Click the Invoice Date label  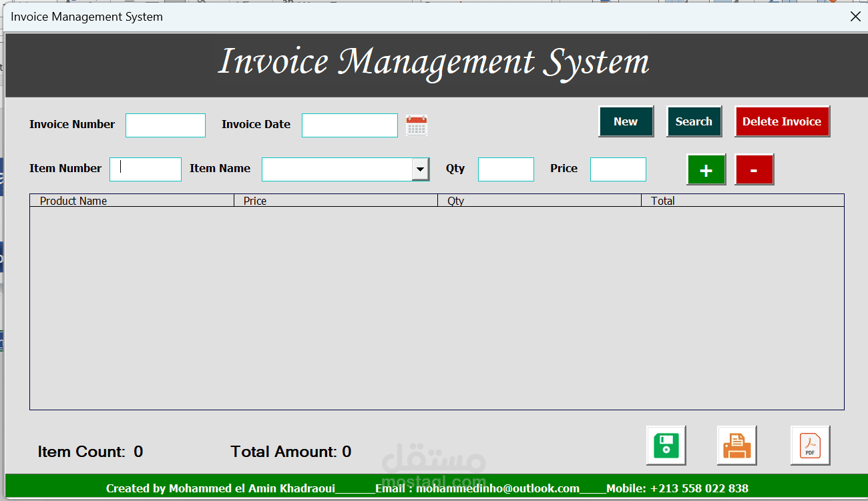click(256, 124)
